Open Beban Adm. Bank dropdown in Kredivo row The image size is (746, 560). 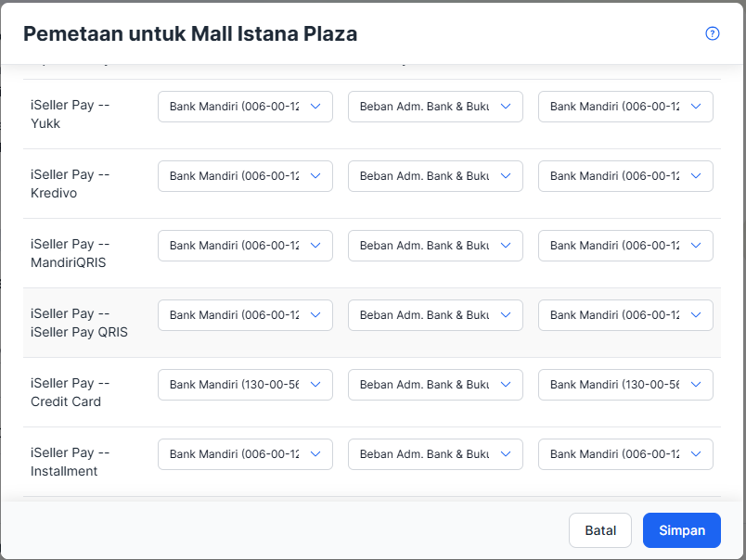point(435,176)
